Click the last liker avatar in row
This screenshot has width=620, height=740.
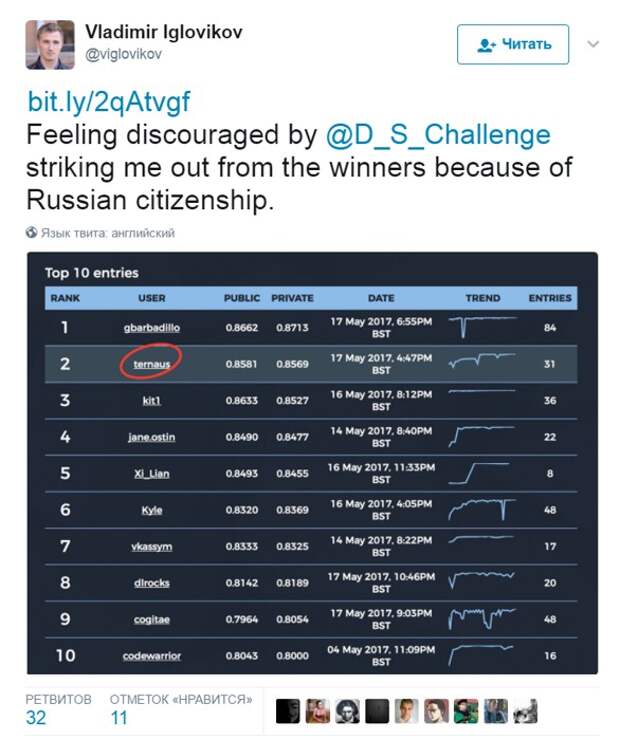coord(526,711)
